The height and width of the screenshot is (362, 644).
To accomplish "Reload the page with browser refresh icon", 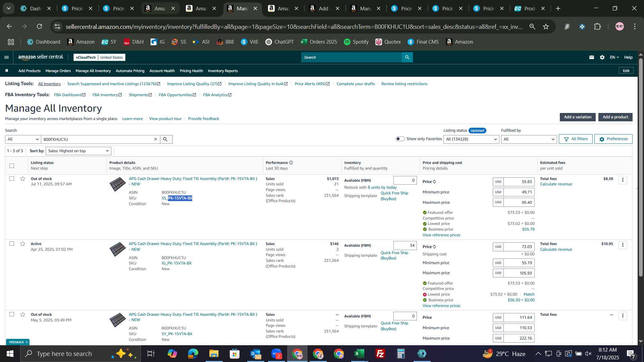I will [40, 26].
